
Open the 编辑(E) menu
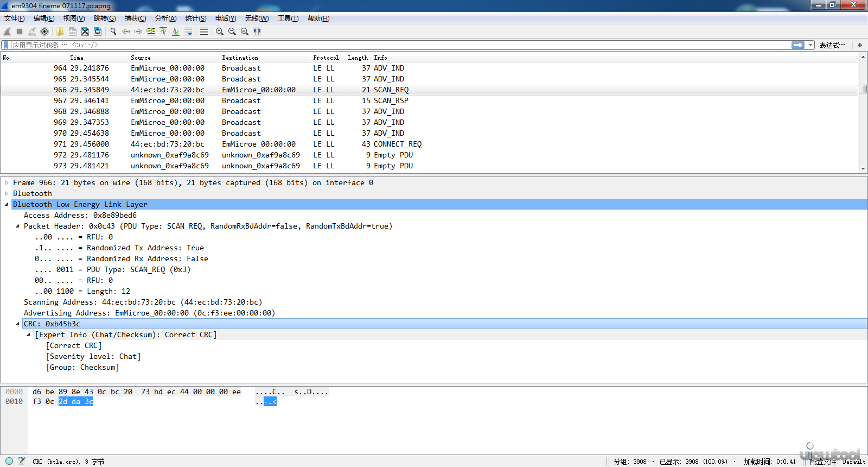(x=44, y=18)
